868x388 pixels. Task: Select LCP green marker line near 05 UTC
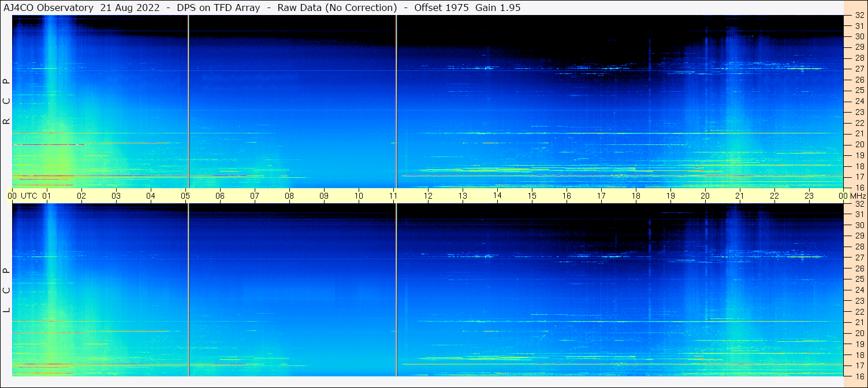click(189, 290)
